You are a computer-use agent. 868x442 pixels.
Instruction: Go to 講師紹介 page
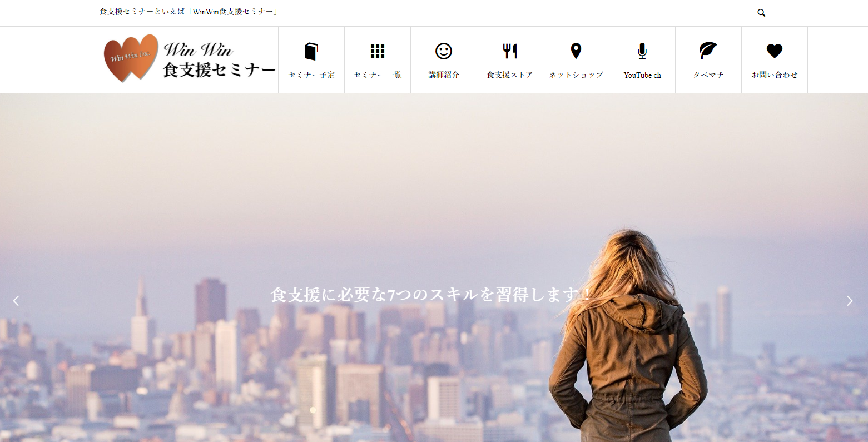click(x=444, y=75)
